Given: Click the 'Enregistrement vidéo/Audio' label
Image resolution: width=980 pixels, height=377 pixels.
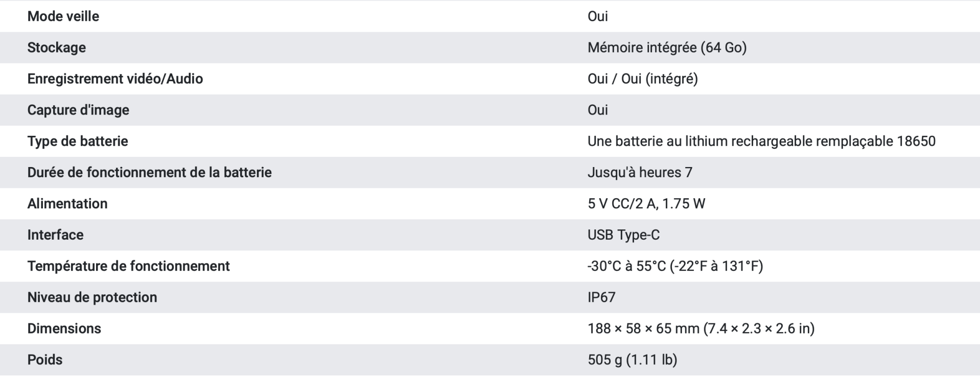Looking at the screenshot, I should pyautogui.click(x=115, y=79).
